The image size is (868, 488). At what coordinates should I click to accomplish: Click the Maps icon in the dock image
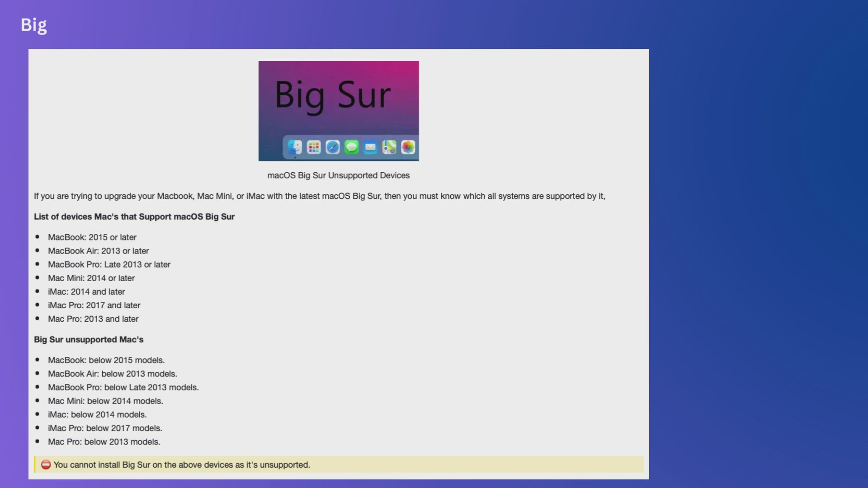click(x=389, y=147)
